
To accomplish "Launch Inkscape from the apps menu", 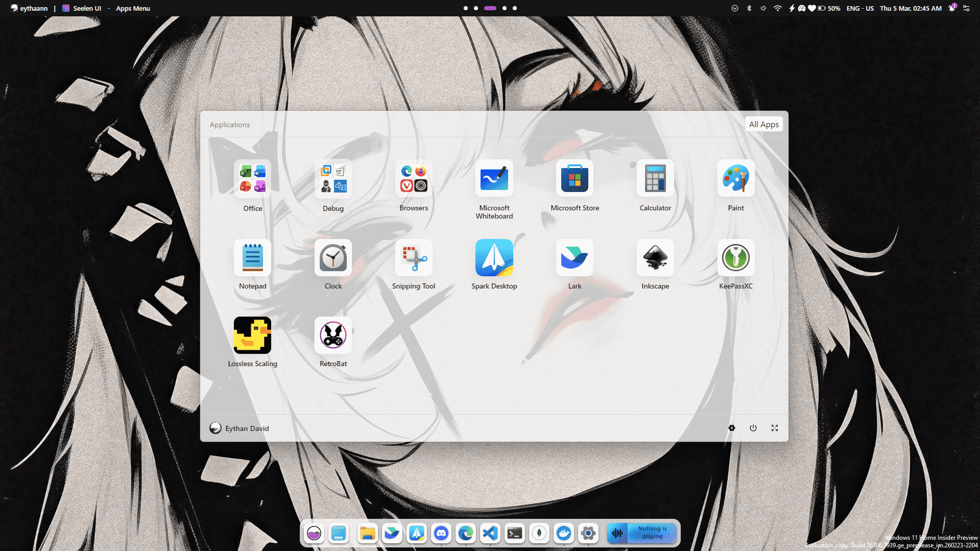I will pyautogui.click(x=655, y=258).
